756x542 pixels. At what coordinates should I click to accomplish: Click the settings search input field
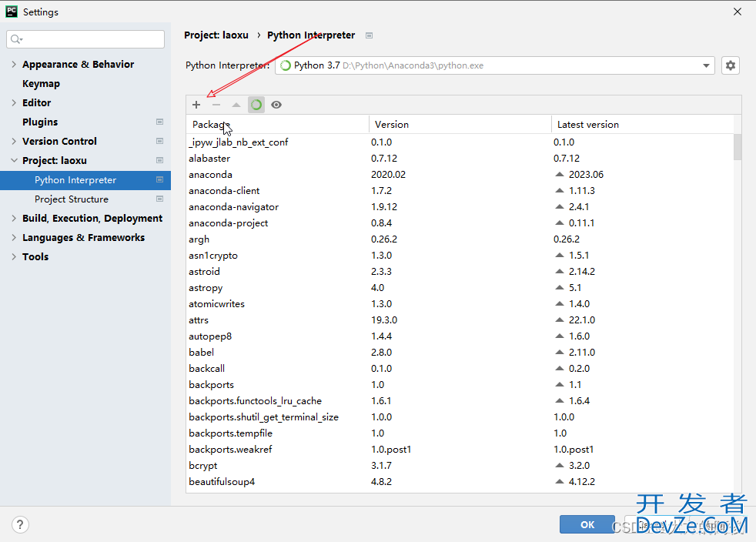pyautogui.click(x=85, y=39)
